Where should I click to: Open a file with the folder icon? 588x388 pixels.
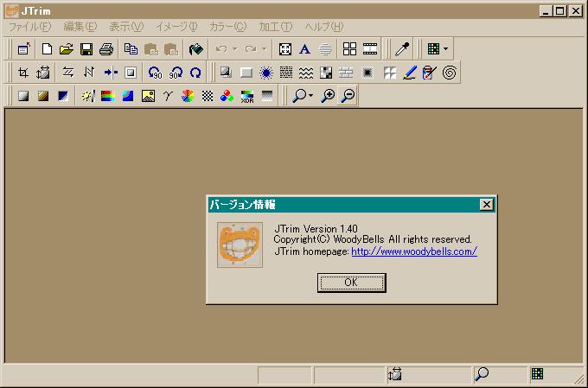pyautogui.click(x=67, y=48)
